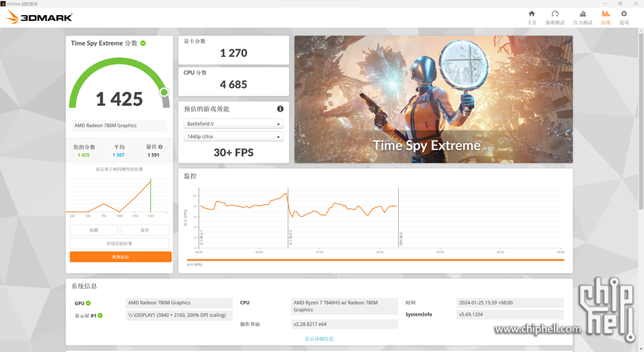Click the GPU validation checkmark
Image resolution: width=644 pixels, height=352 pixels.
(x=88, y=303)
